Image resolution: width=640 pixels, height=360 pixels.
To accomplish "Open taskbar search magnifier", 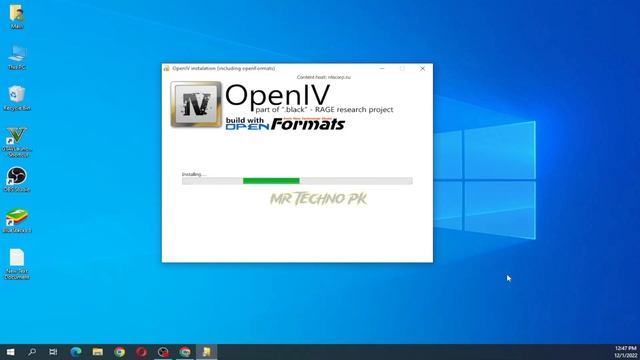I will (x=32, y=352).
